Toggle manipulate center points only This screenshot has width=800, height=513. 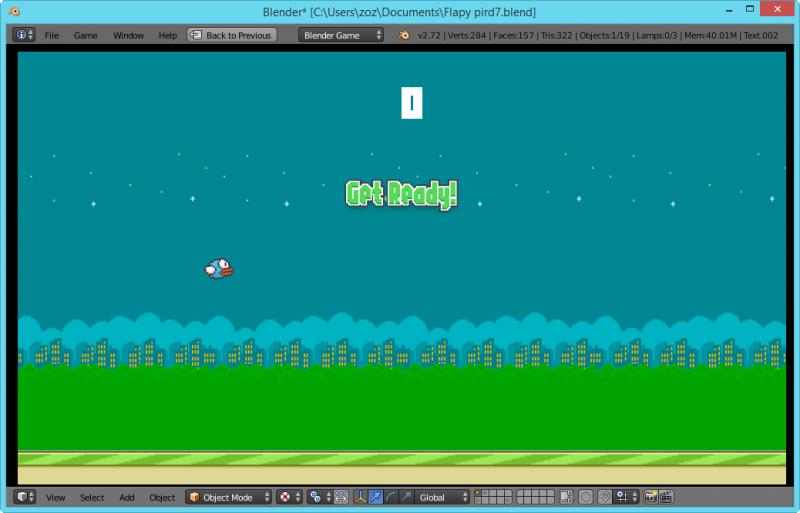click(341, 497)
